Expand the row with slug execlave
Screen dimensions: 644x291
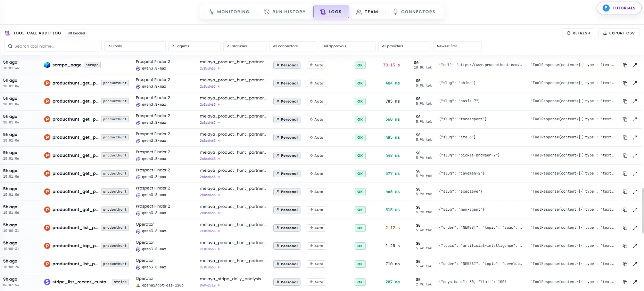[635, 192]
